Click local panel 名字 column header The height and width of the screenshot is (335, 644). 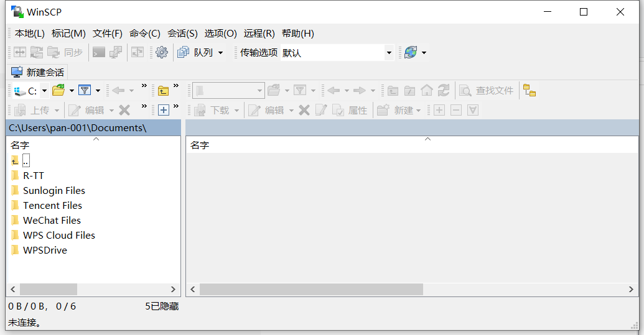click(x=93, y=145)
